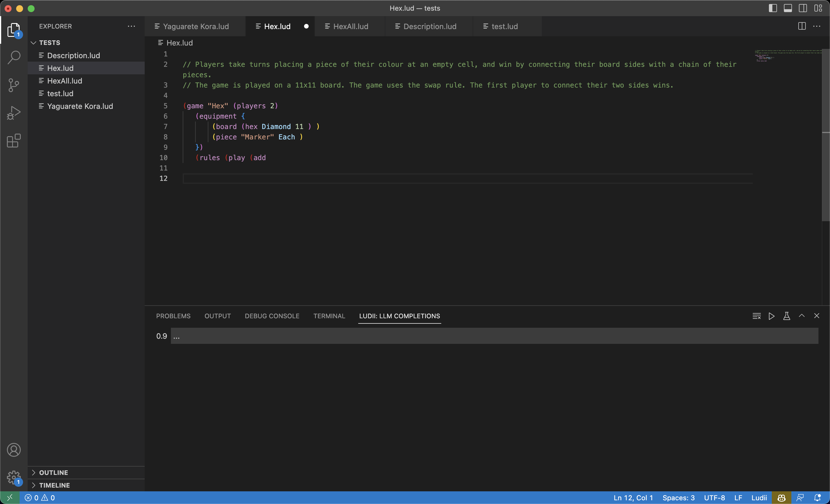The height and width of the screenshot is (504, 830).
Task: Click the Ludii language mode in status bar
Action: point(759,498)
